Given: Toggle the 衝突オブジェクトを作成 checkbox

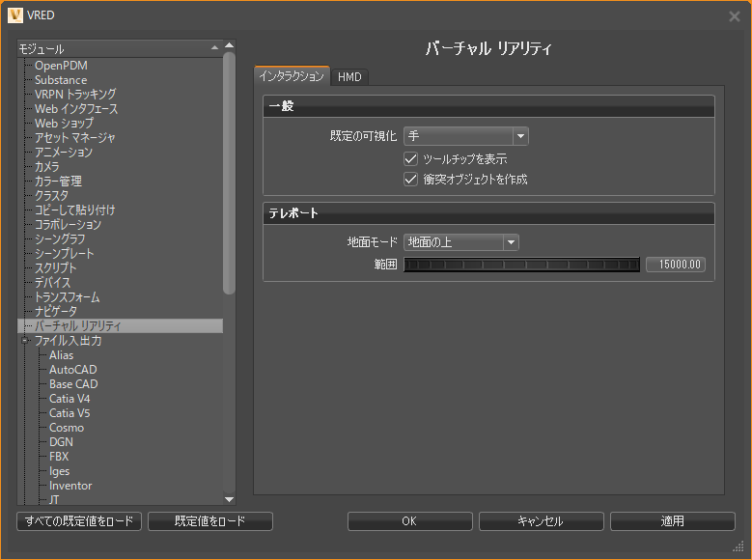Looking at the screenshot, I should click(410, 180).
